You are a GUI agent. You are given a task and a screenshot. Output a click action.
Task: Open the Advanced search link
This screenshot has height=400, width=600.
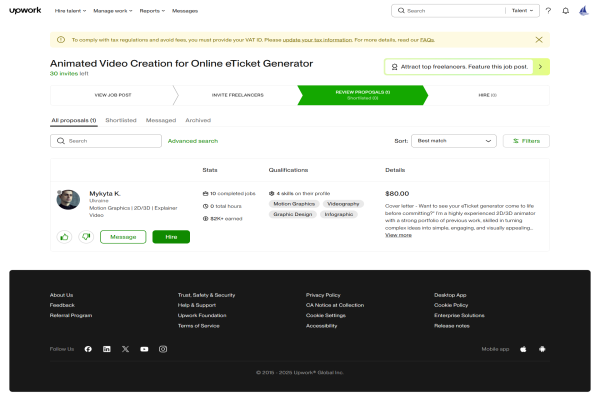point(193,141)
